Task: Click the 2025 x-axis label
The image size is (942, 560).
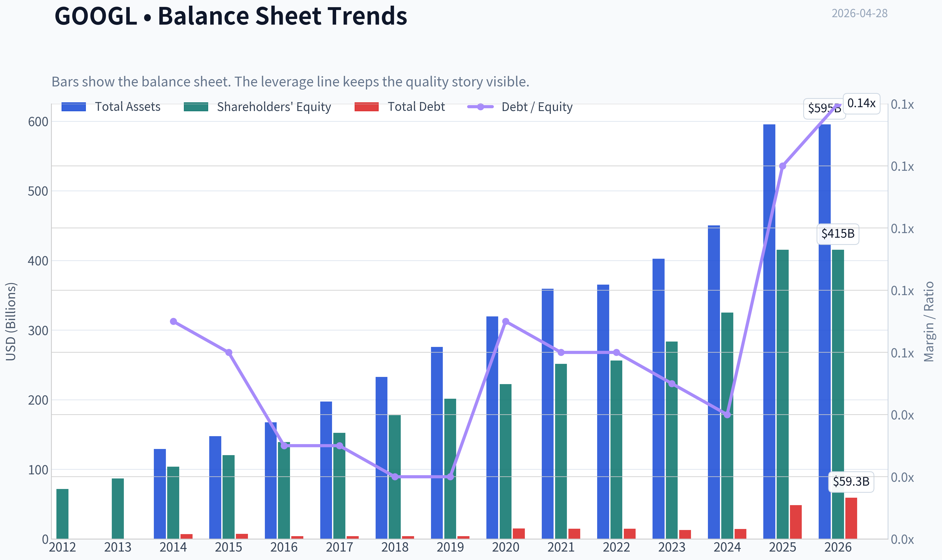Action: [783, 547]
